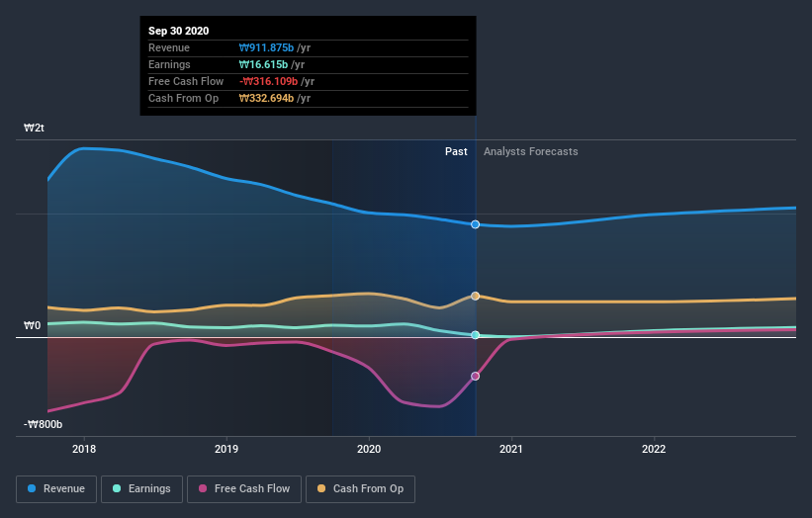Click the Sep 30 2020 tooltip date
Screen dimensions: 812x518
[179, 31]
